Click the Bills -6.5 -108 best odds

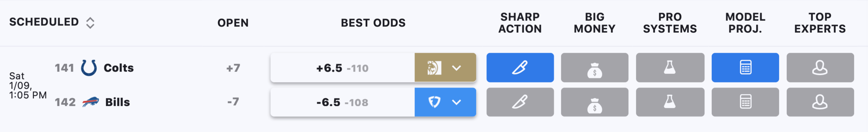[343, 102]
